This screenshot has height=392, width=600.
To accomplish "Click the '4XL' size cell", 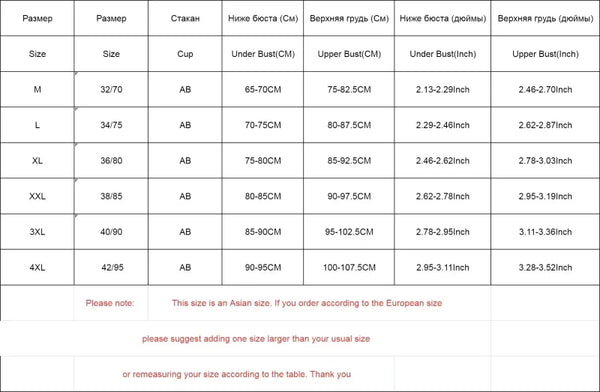I will (x=37, y=267).
